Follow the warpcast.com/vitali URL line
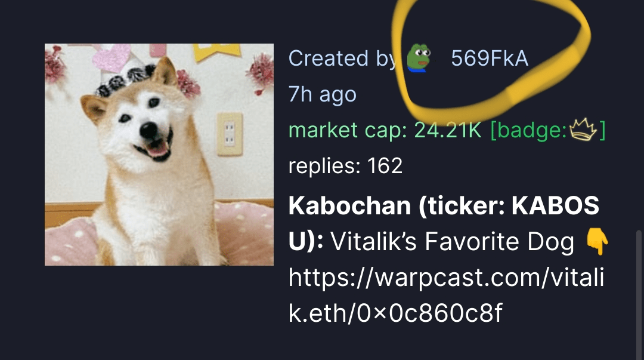The image size is (644, 360). click(x=447, y=277)
